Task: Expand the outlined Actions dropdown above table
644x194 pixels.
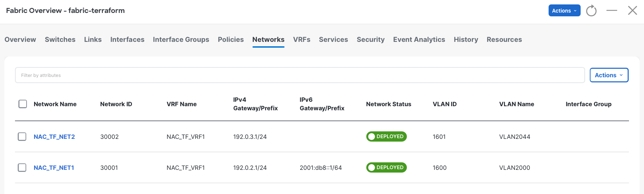Action: [609, 75]
